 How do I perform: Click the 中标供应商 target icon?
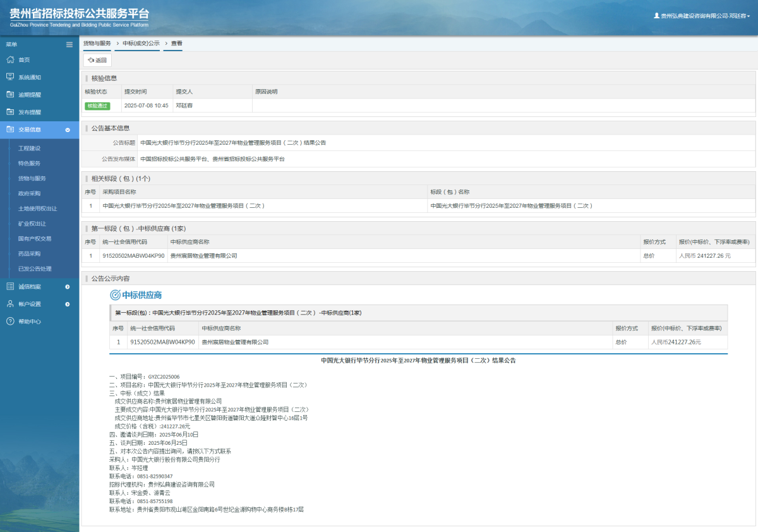(x=115, y=295)
